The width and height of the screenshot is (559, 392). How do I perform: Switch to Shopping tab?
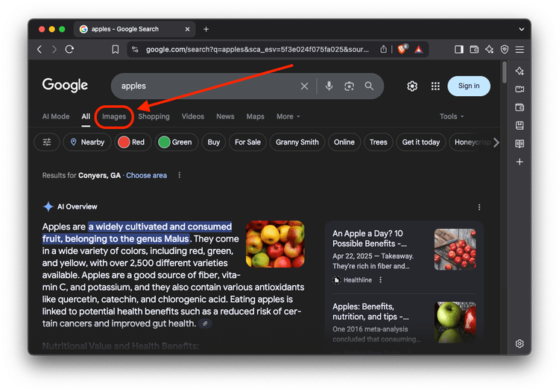click(154, 116)
